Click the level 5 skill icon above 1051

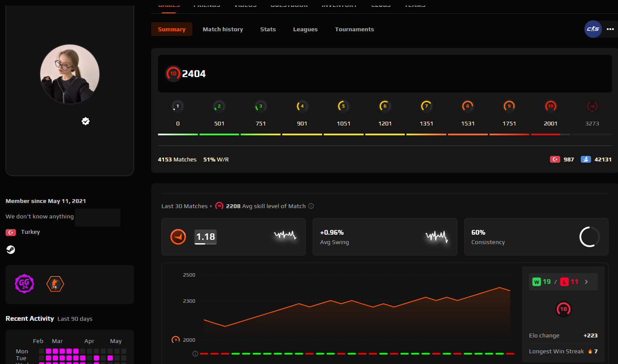coord(343,106)
